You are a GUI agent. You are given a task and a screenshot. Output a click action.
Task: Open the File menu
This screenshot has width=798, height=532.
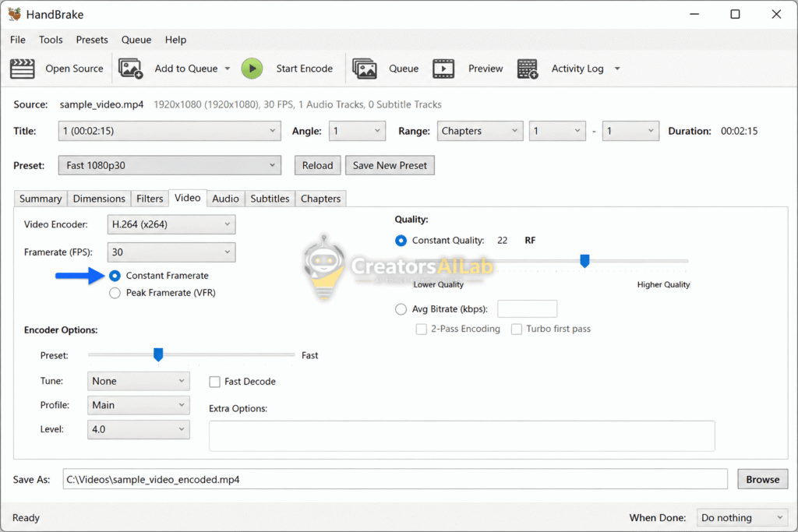(18, 40)
